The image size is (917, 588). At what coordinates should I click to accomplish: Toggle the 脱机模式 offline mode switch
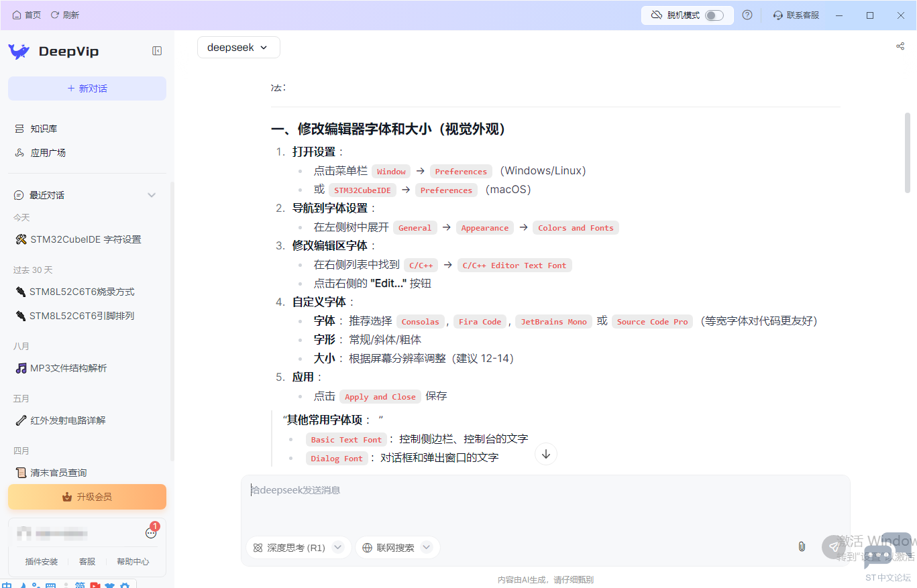coord(714,15)
